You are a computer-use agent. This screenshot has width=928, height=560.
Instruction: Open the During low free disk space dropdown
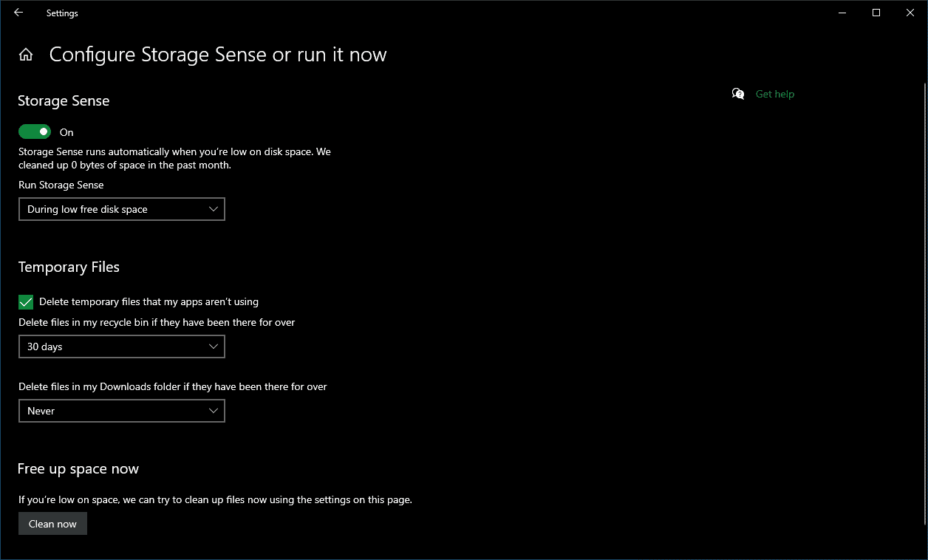[x=122, y=209]
